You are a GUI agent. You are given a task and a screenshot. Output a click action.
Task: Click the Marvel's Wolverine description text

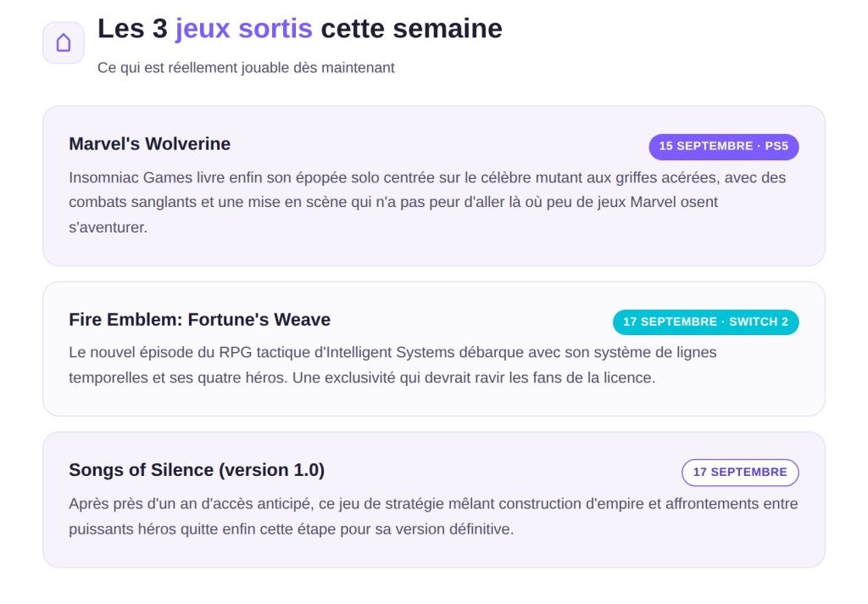point(427,202)
